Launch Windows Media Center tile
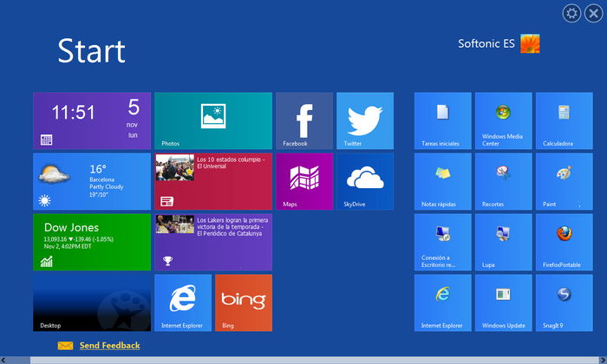Viewport: 607px width, 364px height. click(x=503, y=120)
